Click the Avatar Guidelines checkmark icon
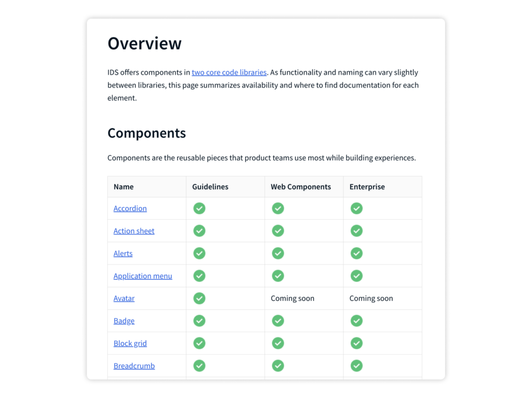Viewport: 532px width, 399px height. pyautogui.click(x=199, y=298)
